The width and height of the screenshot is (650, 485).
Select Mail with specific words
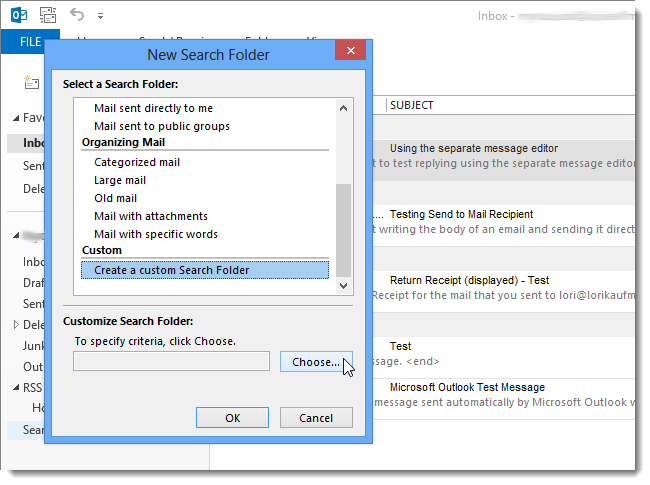pos(156,234)
